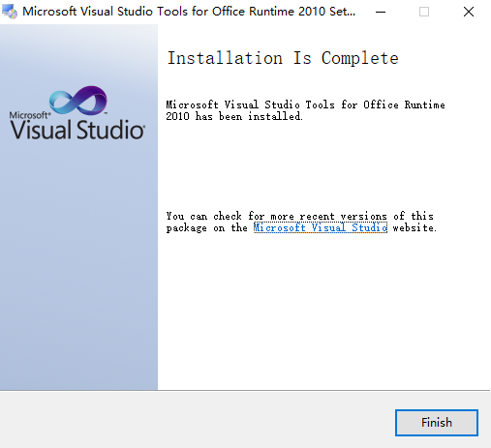Click the word 'website' after the link
491x448 pixels.
coord(414,227)
